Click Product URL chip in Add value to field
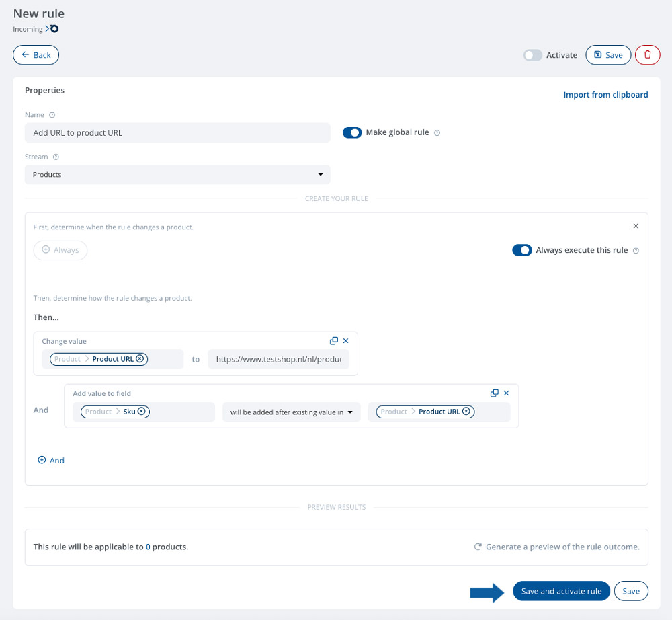This screenshot has height=620, width=672. point(425,412)
